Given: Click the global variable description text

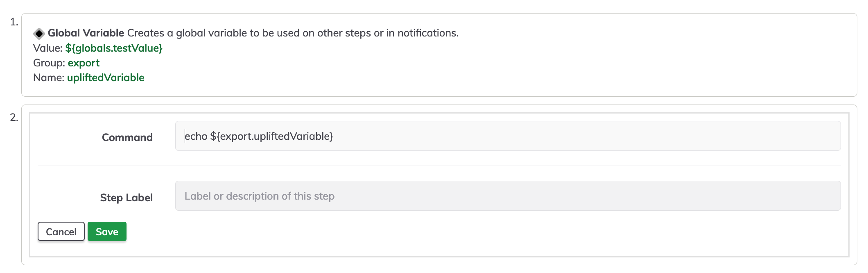Looking at the screenshot, I should click(x=293, y=33).
